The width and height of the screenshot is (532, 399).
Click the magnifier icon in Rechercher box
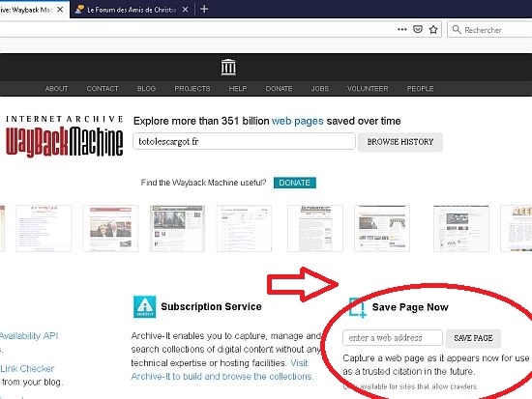457,30
